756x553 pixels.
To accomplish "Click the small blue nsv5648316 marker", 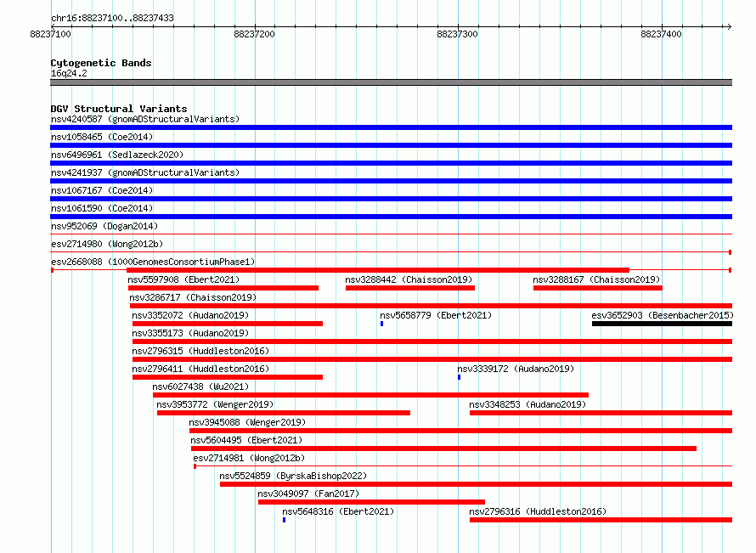I will (x=284, y=520).
